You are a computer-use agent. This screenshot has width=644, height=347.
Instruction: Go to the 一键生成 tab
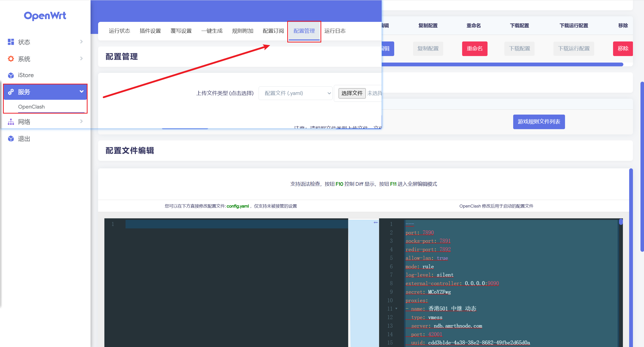(212, 31)
